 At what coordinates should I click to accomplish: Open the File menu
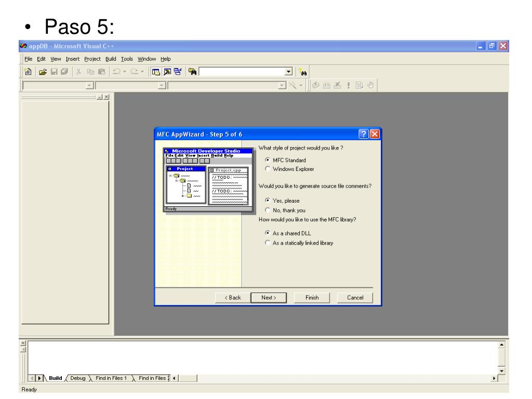[x=28, y=59]
